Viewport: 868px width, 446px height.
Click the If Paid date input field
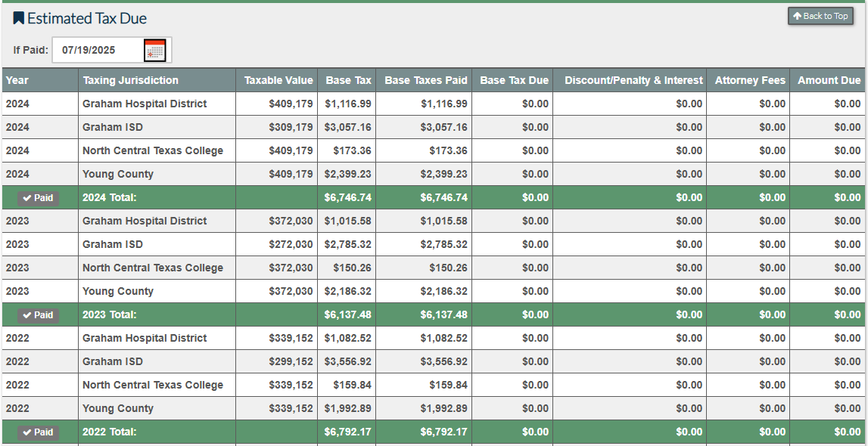(97, 50)
